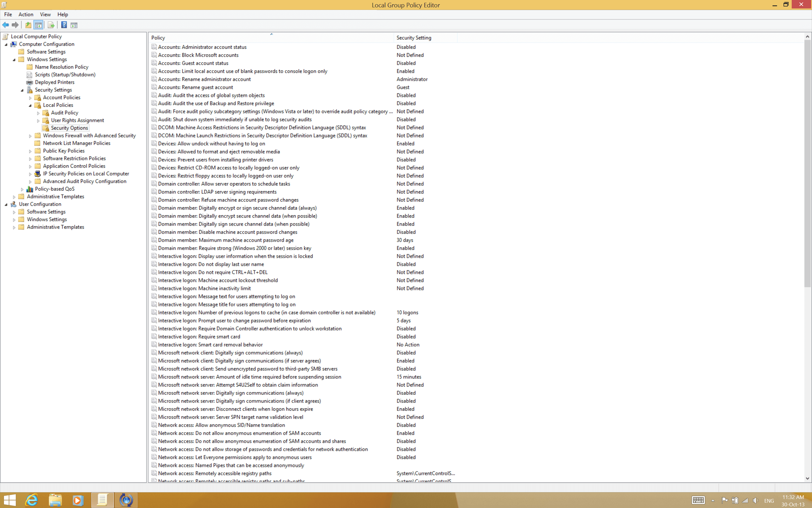Click the Export List toolbar icon

51,25
